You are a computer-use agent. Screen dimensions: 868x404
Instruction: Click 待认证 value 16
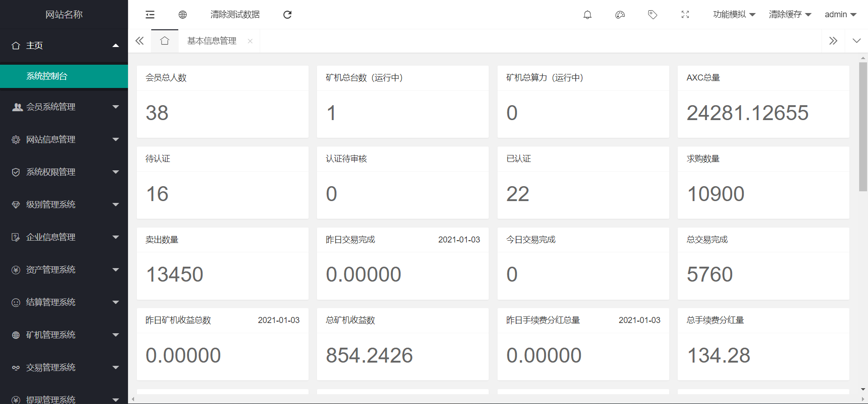click(x=157, y=194)
